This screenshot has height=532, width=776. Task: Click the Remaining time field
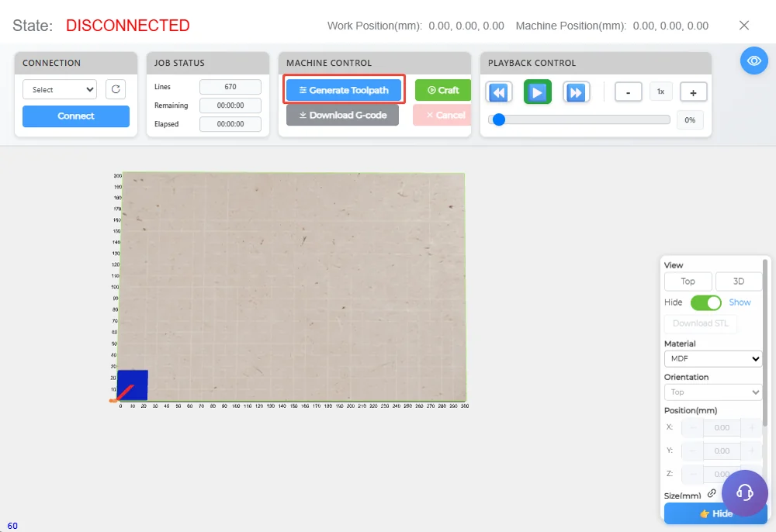230,105
